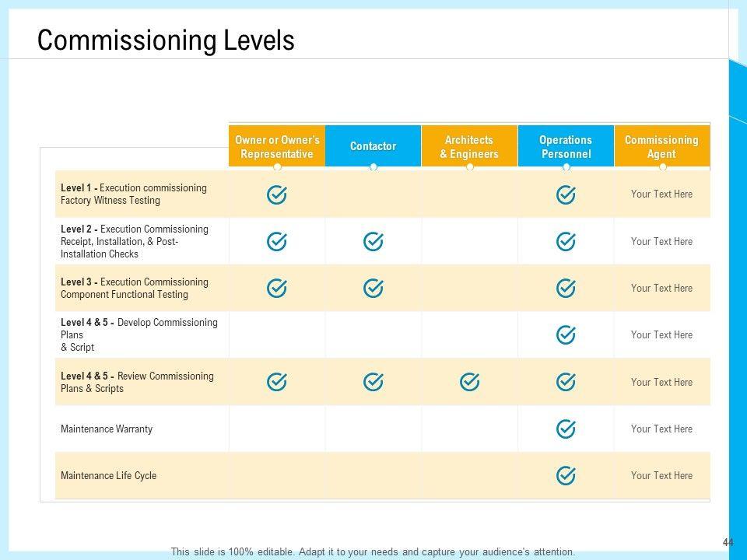Viewport: 747px width, 560px height.
Task: Select Develop Commissioning Plans checkmark icon
Action: [x=566, y=335]
